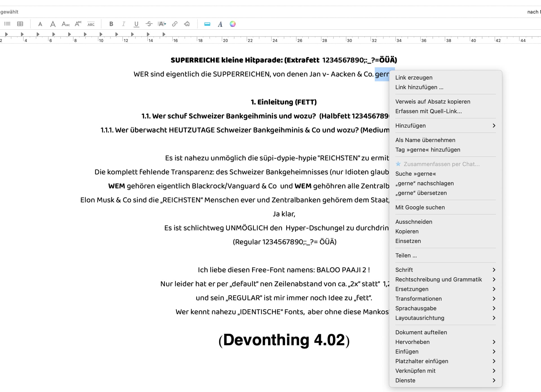Click the insert table icon
The width and height of the screenshot is (541, 392).
click(20, 24)
